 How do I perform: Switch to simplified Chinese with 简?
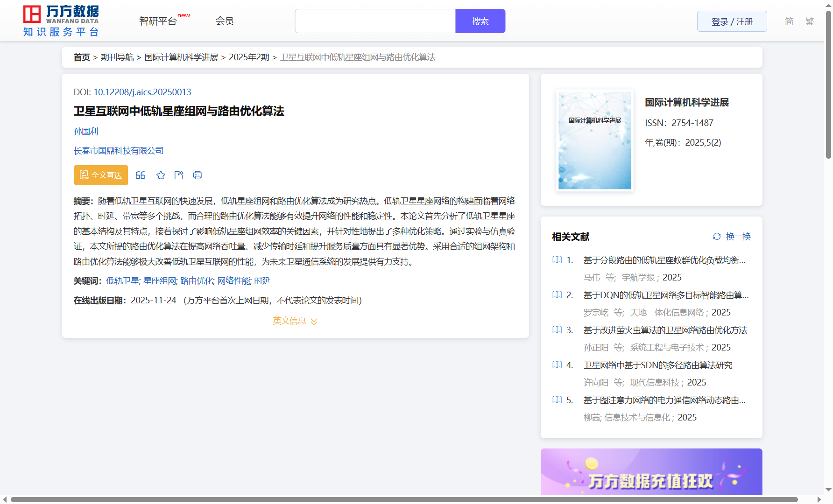(789, 21)
